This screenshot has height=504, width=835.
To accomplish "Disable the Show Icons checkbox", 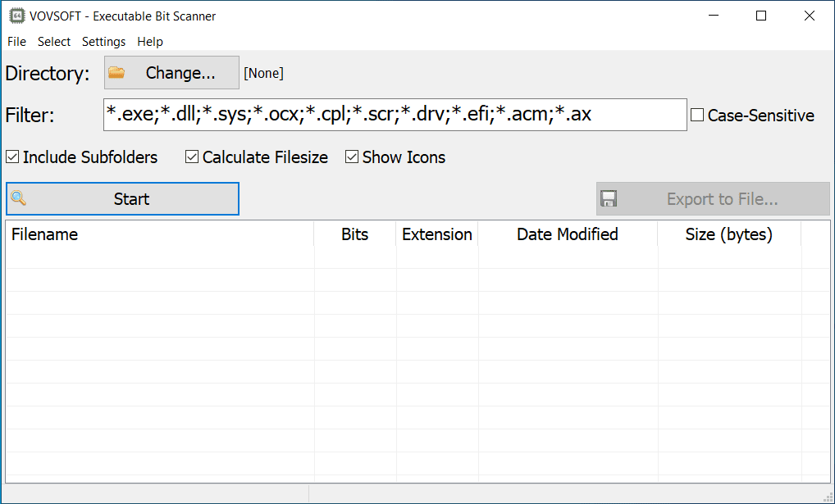I will (x=352, y=157).
